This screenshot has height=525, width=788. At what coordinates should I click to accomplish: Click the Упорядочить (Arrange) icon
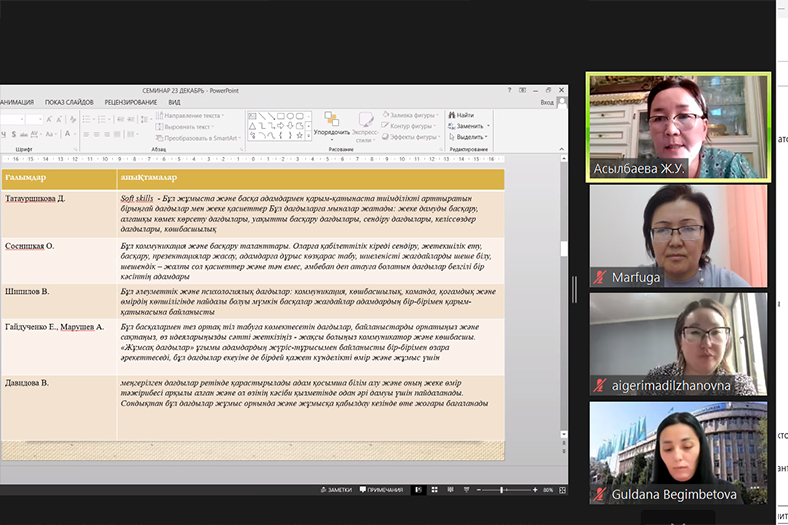(331, 120)
